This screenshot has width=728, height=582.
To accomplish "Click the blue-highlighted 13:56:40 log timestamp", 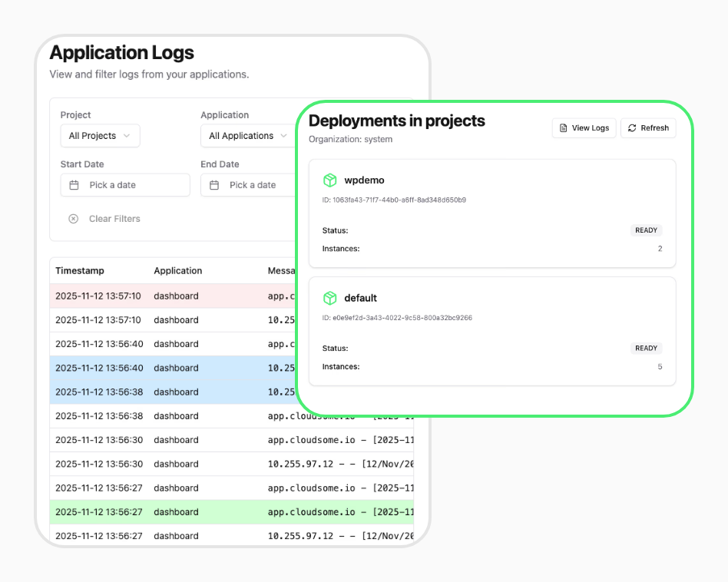I will 99,368.
